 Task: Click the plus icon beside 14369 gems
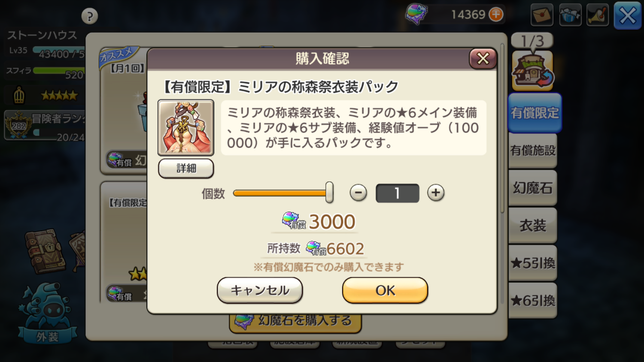point(496,15)
